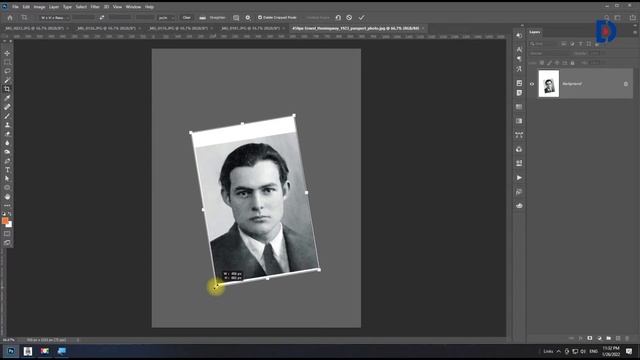
Task: Switch to the Hemingway passport photo tab
Action: pyautogui.click(x=356, y=28)
